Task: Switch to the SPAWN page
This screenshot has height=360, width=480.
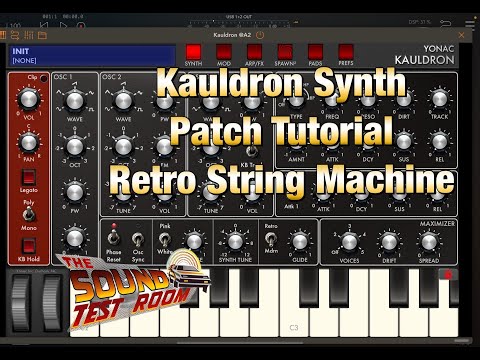Action: pos(285,52)
